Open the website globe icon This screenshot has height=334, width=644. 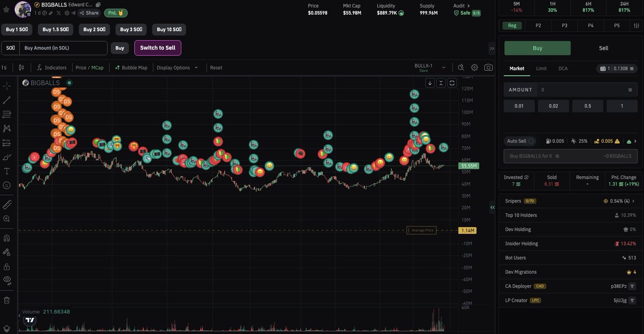click(67, 12)
